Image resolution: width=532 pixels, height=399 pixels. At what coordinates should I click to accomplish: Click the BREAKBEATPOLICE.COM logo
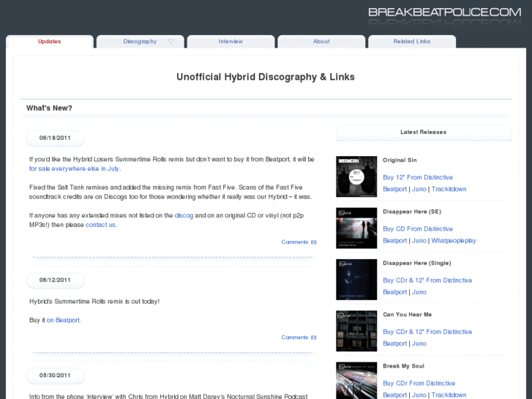click(444, 12)
